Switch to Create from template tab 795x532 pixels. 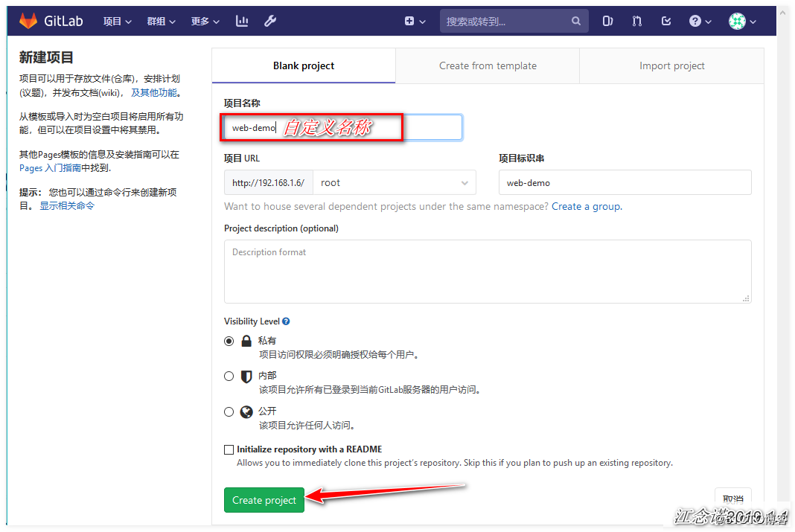[488, 66]
